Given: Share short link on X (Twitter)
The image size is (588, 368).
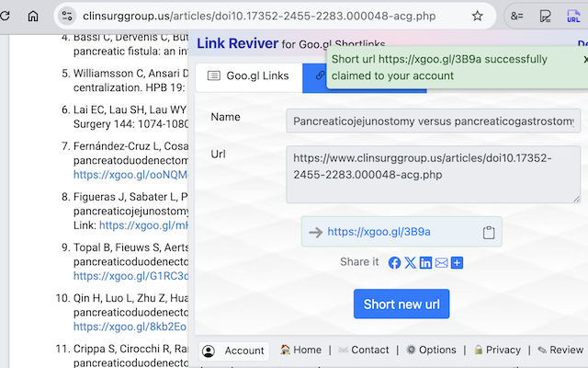Looking at the screenshot, I should [410, 262].
